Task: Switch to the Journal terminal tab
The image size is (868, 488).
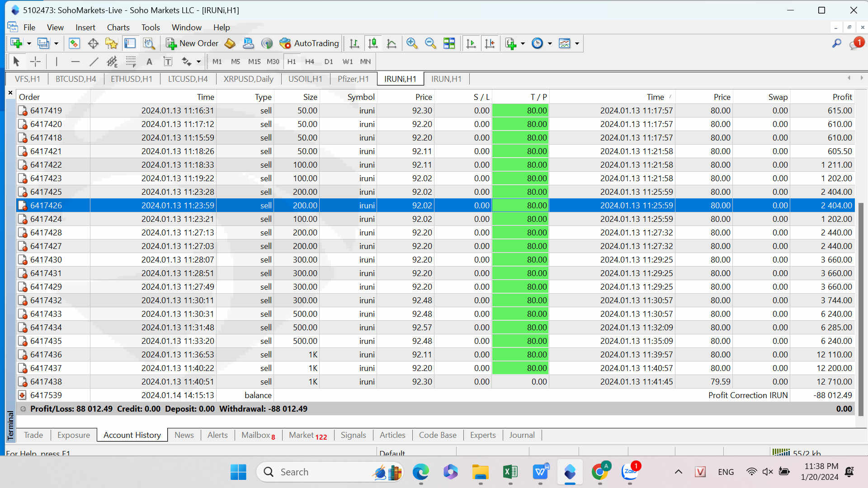Action: pyautogui.click(x=521, y=435)
